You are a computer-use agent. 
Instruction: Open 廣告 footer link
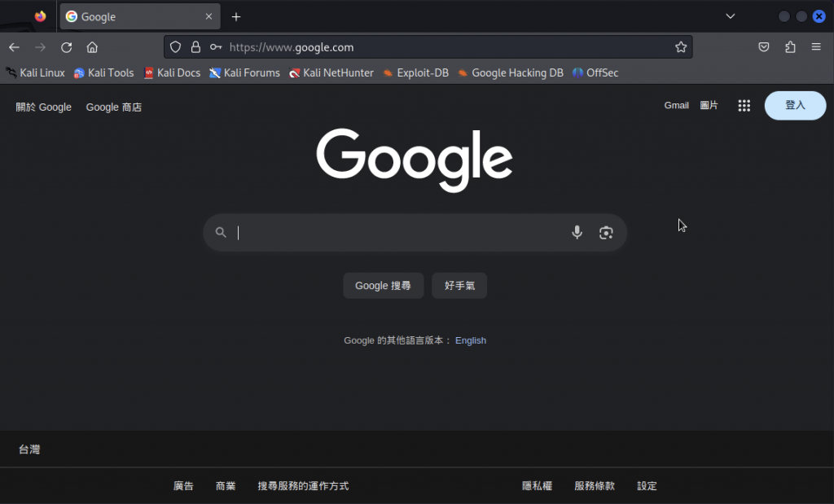coord(183,486)
